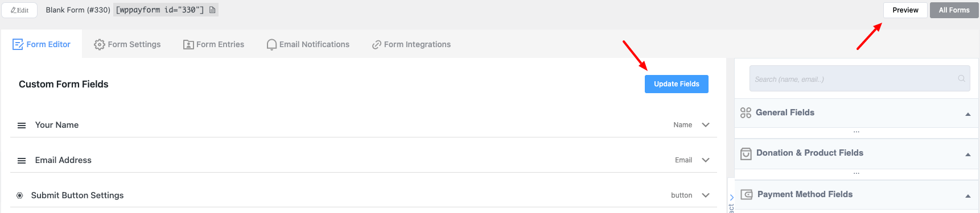Expand the Email Address field chevron
Viewport: 980px width, 213px height.
(x=706, y=160)
